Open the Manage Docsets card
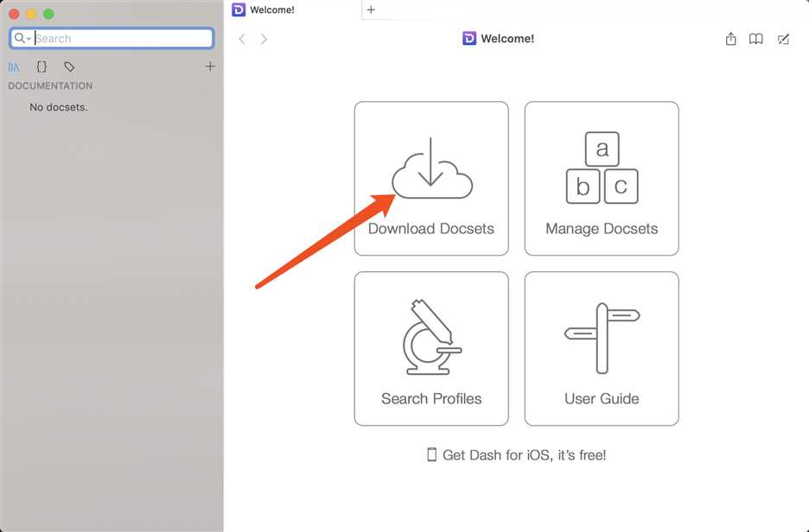This screenshot has height=532, width=809. click(x=602, y=179)
